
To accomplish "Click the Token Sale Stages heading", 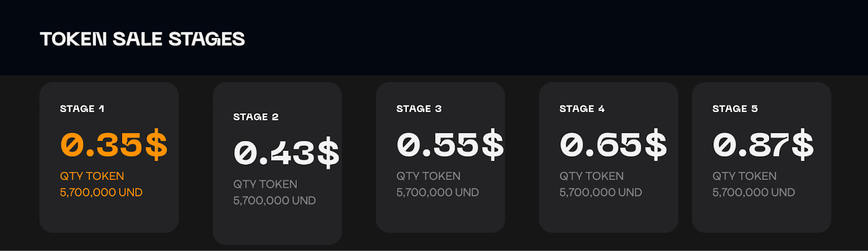I will (143, 39).
